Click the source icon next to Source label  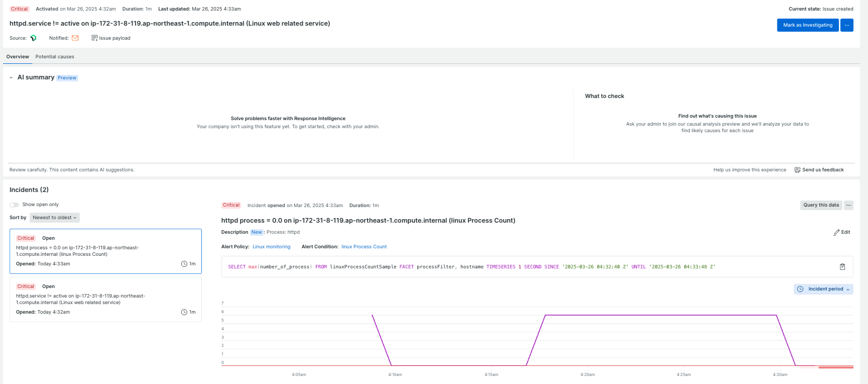click(x=34, y=38)
